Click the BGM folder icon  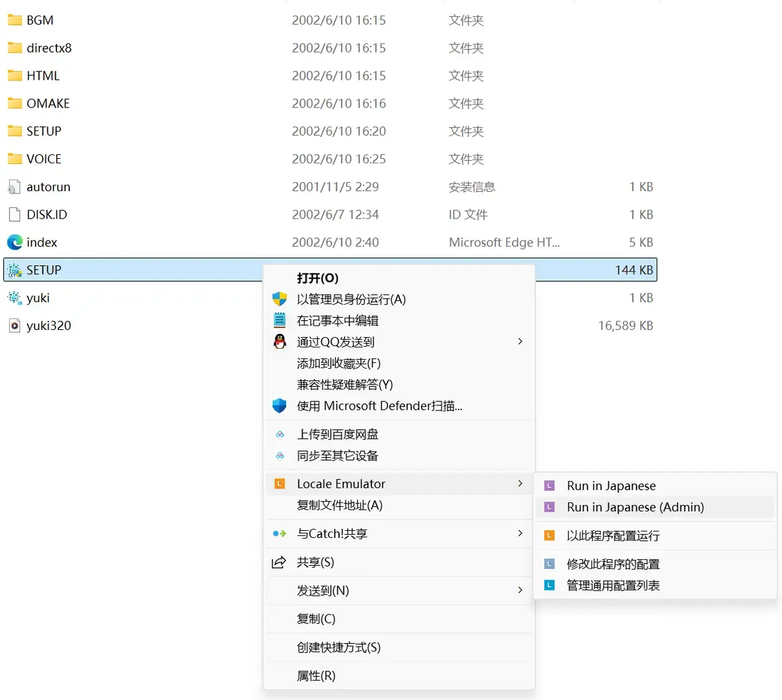coord(14,20)
